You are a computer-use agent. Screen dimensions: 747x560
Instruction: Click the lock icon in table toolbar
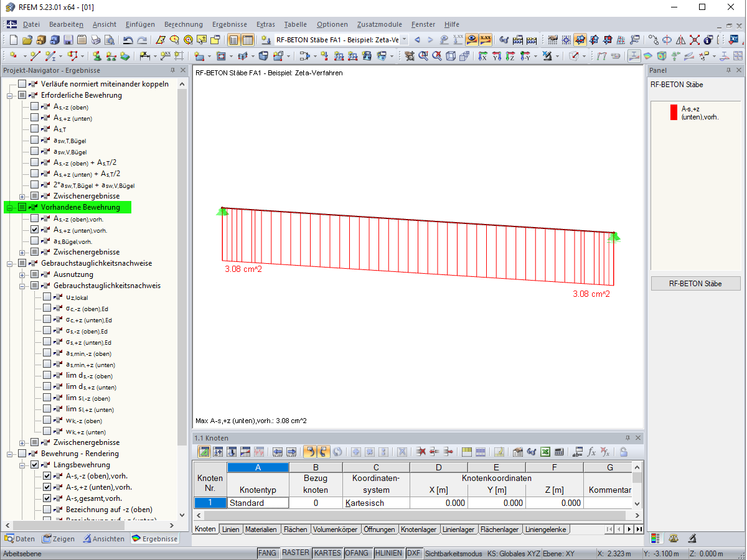coord(623,452)
